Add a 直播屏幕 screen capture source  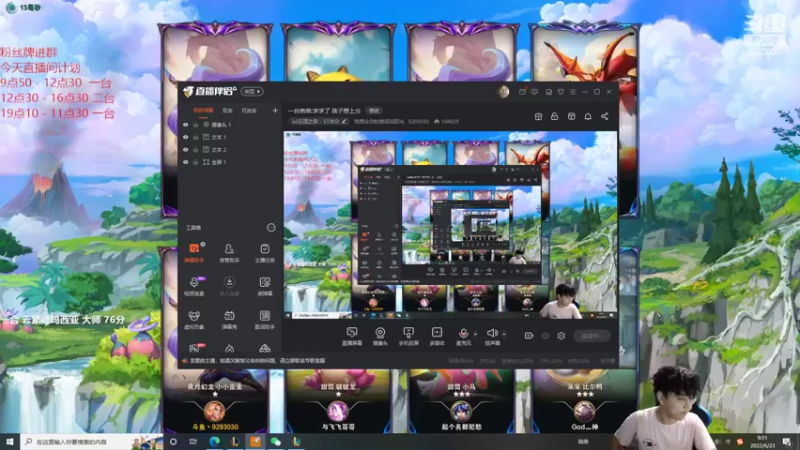(x=352, y=337)
